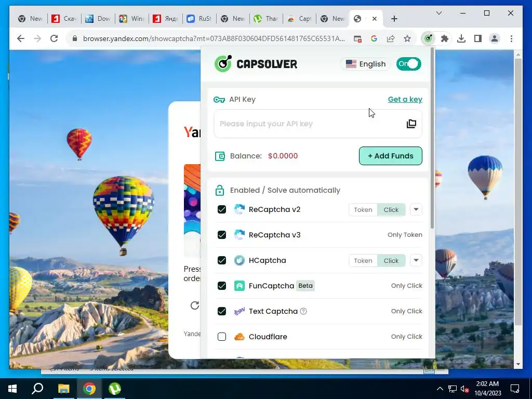Select Token mode for ReCaptcha v2

(x=363, y=210)
